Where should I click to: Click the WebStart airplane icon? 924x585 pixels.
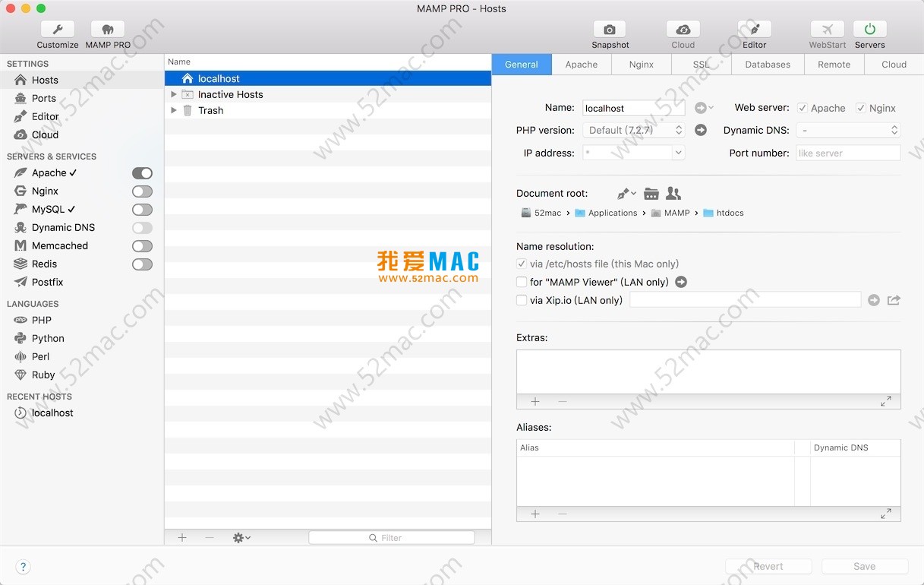(x=828, y=30)
